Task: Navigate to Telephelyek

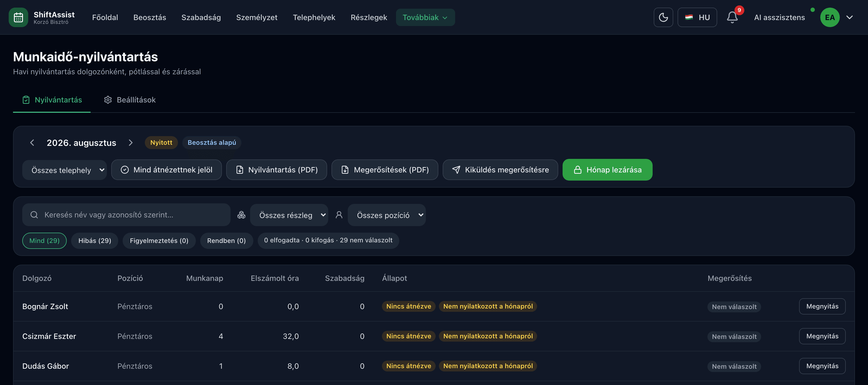Action: click(314, 18)
